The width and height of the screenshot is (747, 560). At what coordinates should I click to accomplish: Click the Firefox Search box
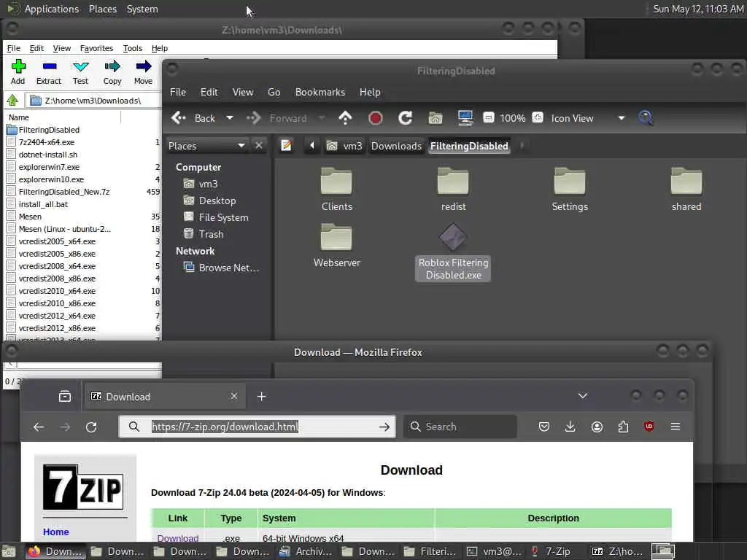460,427
